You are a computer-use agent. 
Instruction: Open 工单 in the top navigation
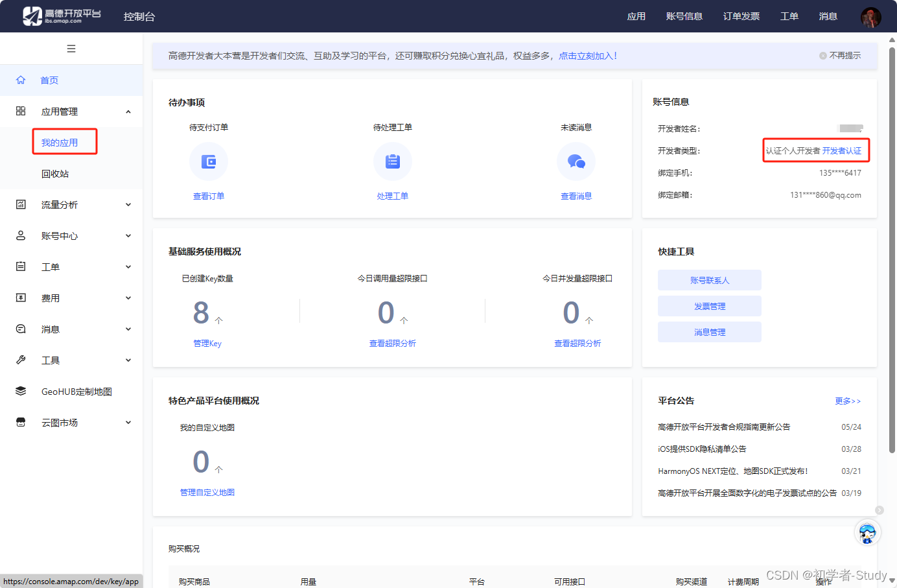(x=789, y=16)
